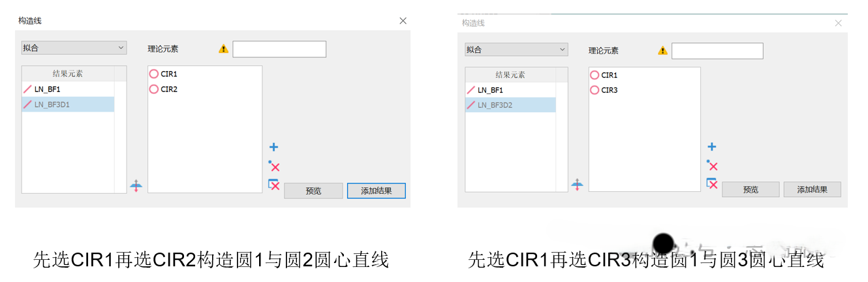Select CIR3 in the element list

tap(608, 90)
